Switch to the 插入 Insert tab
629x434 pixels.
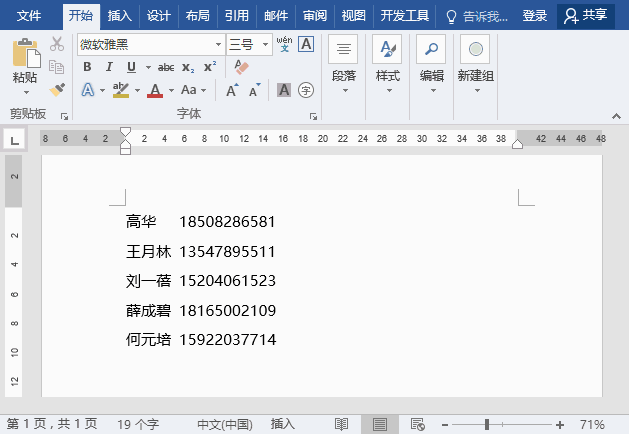pyautogui.click(x=120, y=16)
